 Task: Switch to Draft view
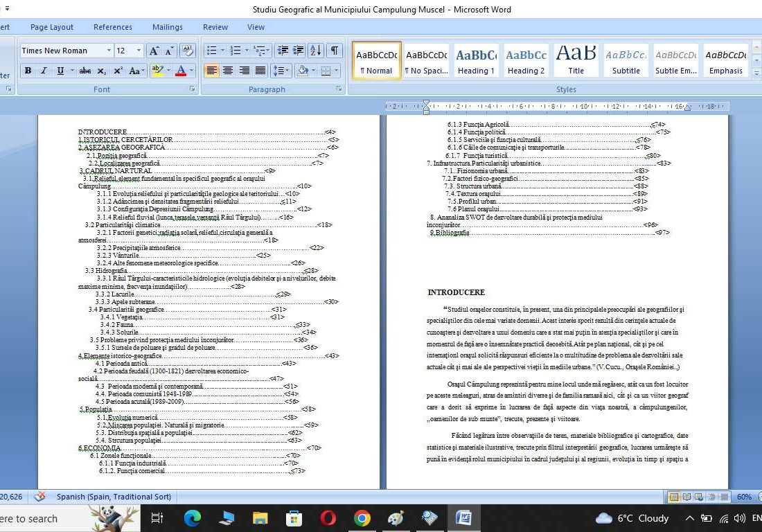tap(724, 497)
